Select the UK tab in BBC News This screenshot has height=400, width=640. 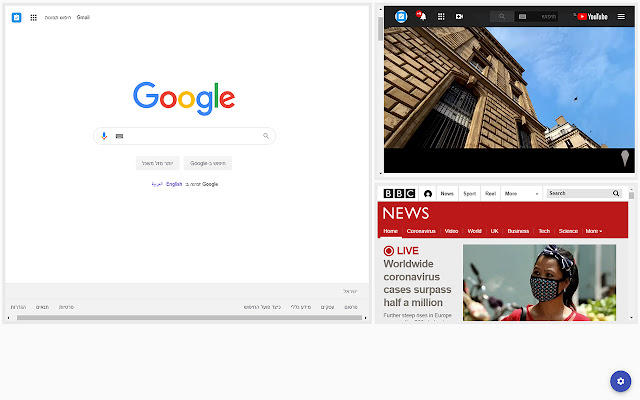tap(494, 231)
